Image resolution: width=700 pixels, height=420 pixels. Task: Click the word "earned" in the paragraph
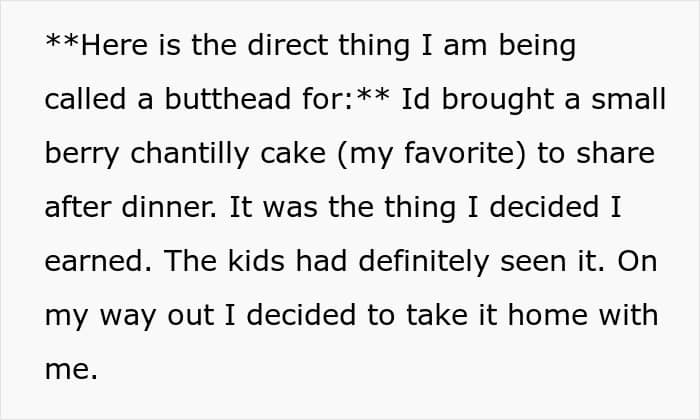click(x=96, y=261)
